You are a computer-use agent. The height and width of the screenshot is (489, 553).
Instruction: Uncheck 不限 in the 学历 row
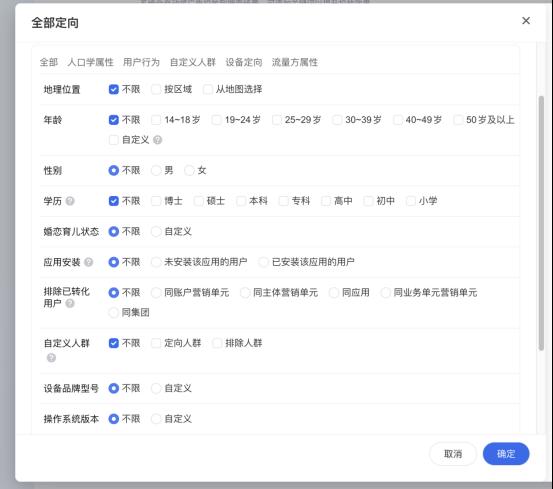114,201
